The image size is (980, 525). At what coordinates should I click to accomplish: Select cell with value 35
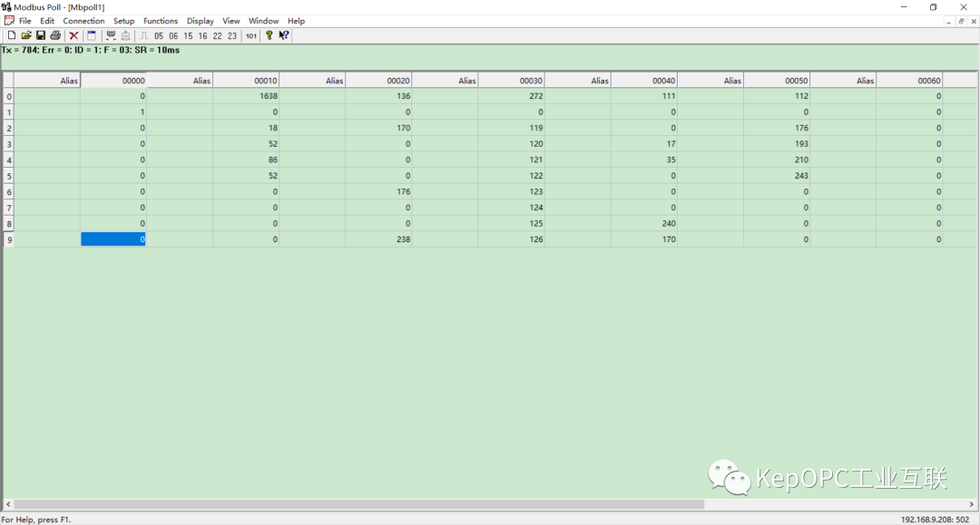tap(644, 160)
